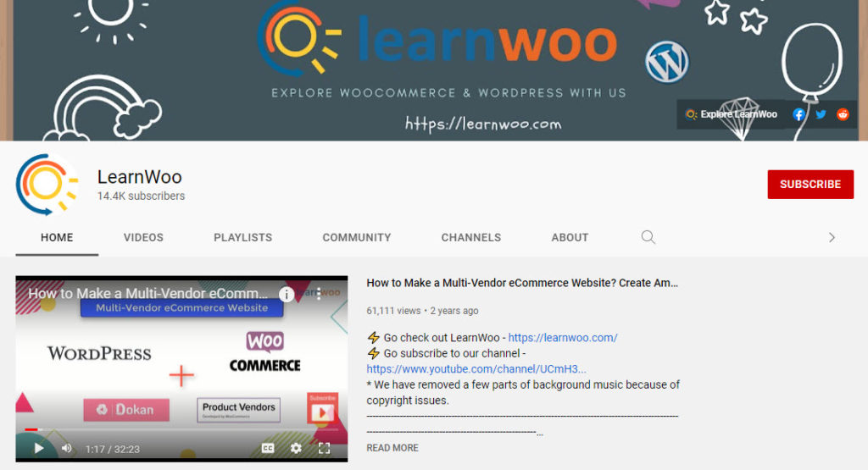Open the video player three-dot menu
The height and width of the screenshot is (470, 868).
[319, 294]
